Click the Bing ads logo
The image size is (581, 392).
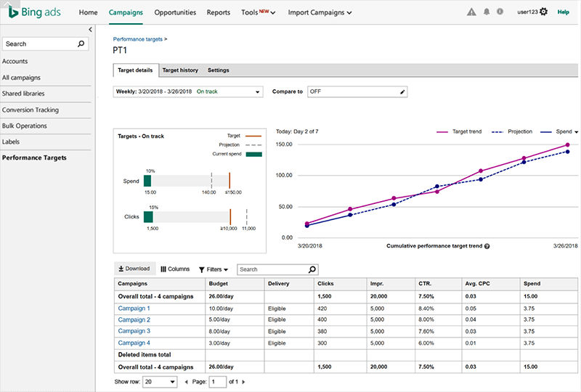click(34, 12)
